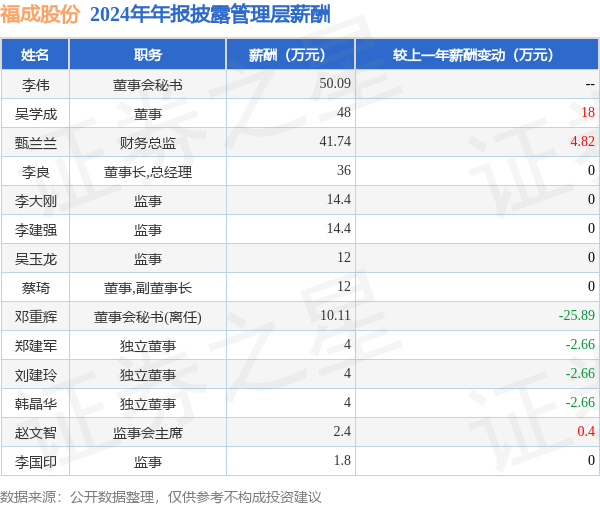600x506 pixels.
Task: Click the 独立董事 cell in 刘建玲's row
Action: point(148,375)
